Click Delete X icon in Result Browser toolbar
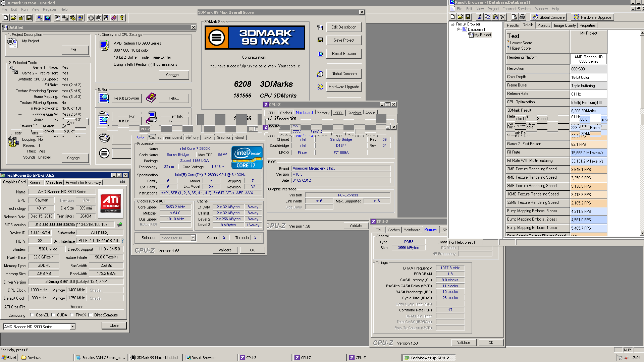644x362 pixels. pos(502,17)
